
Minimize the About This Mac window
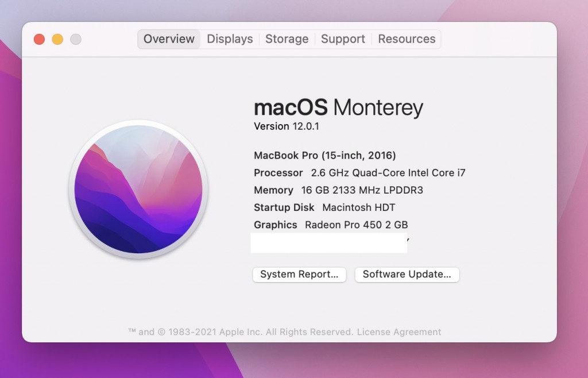pos(57,39)
